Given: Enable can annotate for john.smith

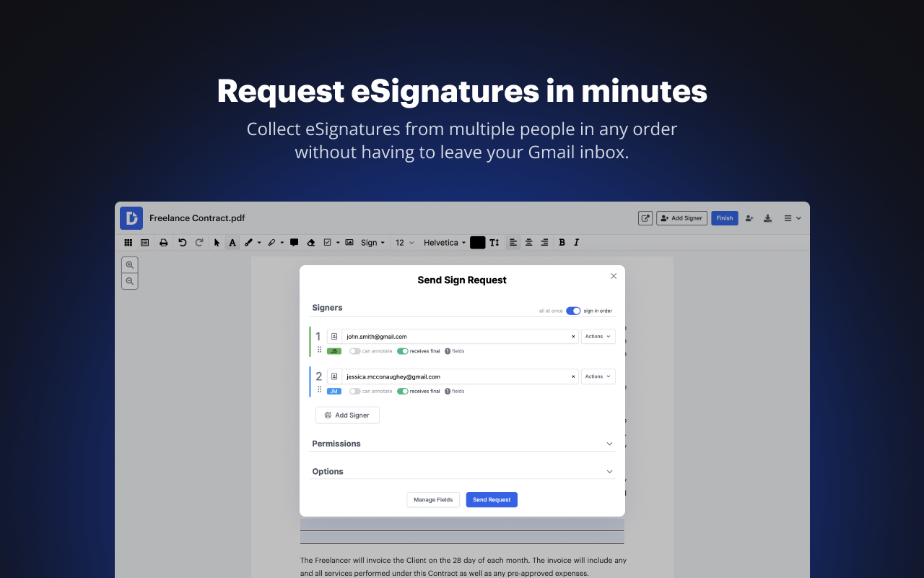Looking at the screenshot, I should [354, 351].
